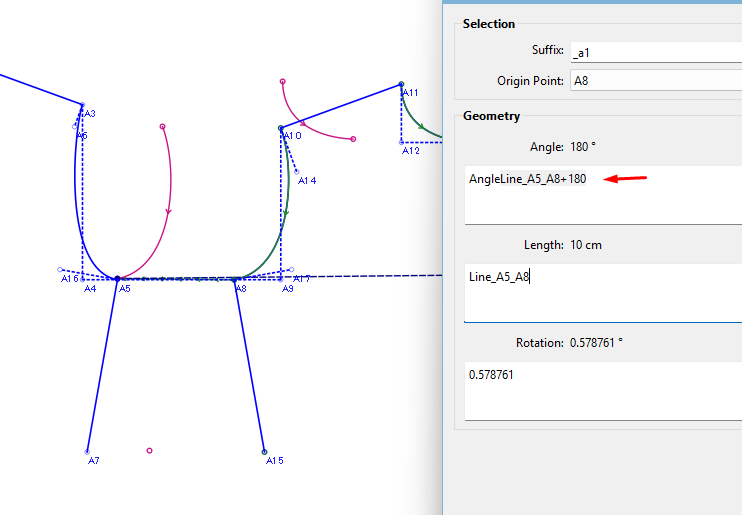Click the arrowhead on the U-shaped pink curve
The height and width of the screenshot is (515, 742).
(168, 210)
